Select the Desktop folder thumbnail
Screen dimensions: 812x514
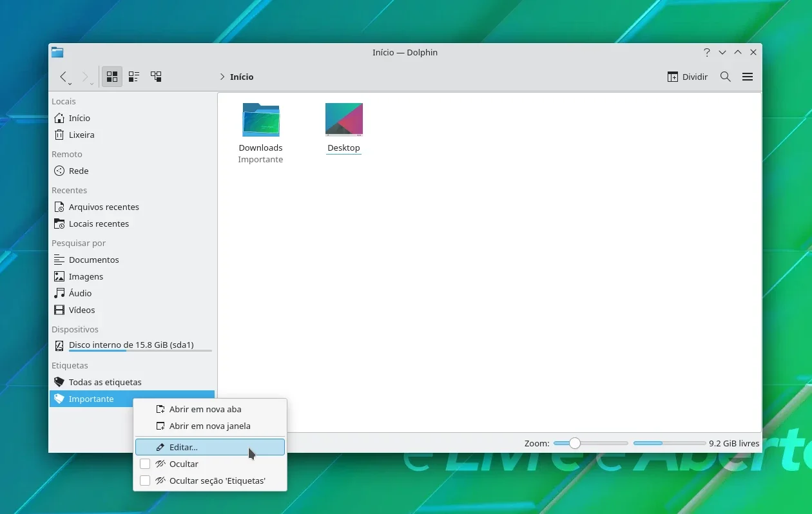pos(343,120)
